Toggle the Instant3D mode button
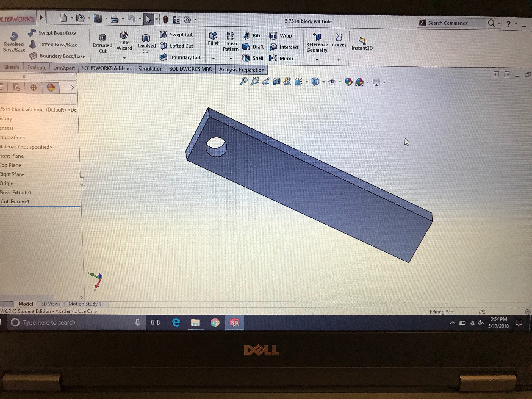 362,41
